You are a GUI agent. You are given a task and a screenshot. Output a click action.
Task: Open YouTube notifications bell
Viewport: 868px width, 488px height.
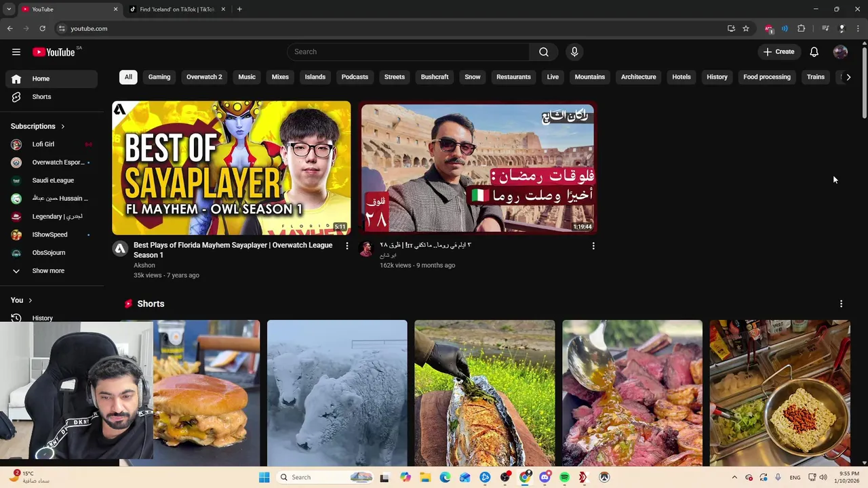(x=814, y=52)
